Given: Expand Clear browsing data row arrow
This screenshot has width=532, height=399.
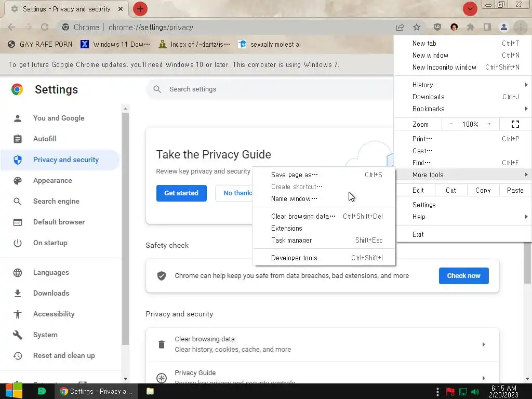Looking at the screenshot, I should tap(484, 344).
